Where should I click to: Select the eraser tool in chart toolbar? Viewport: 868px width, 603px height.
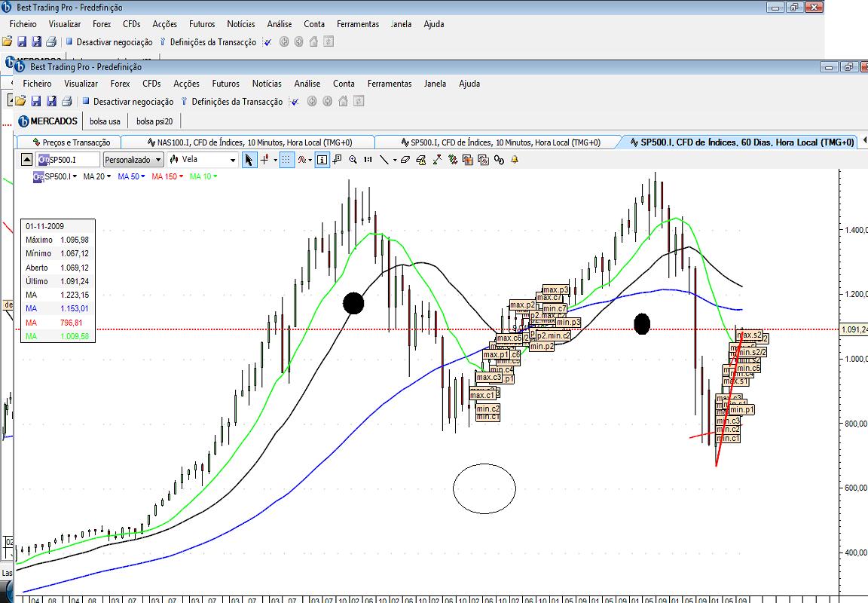pyautogui.click(x=405, y=160)
